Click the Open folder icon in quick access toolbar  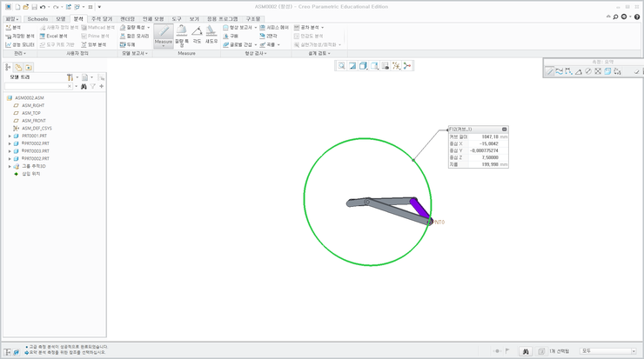pyautogui.click(x=26, y=7)
